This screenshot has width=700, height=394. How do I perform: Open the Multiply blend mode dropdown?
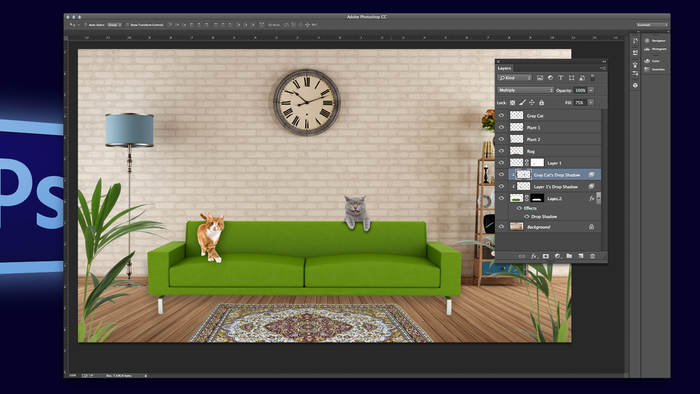[526, 90]
